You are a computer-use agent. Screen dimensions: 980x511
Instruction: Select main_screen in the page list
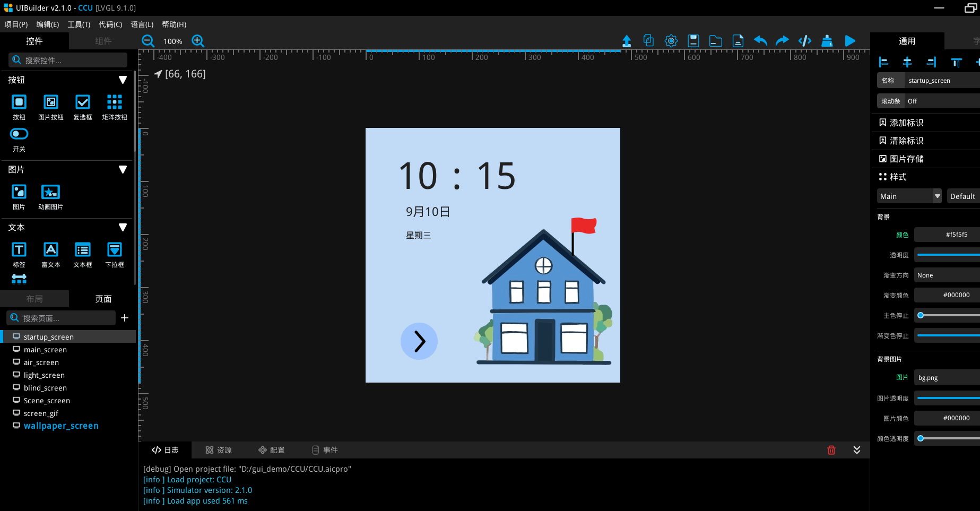pyautogui.click(x=45, y=350)
